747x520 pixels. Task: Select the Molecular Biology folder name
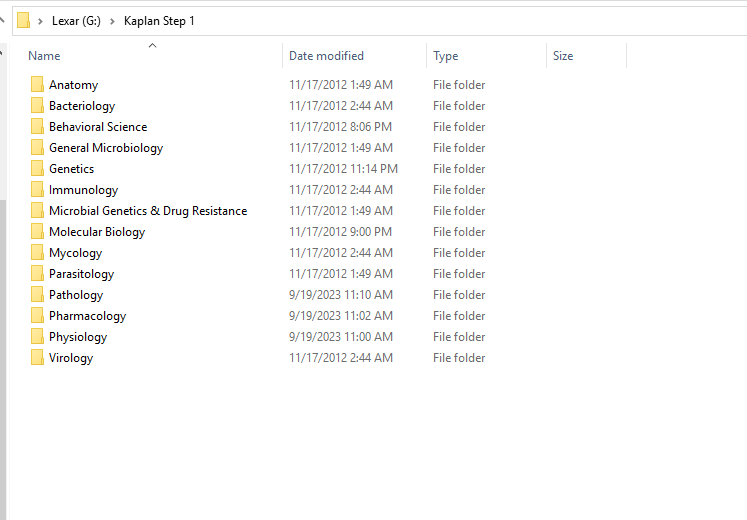[x=97, y=231]
